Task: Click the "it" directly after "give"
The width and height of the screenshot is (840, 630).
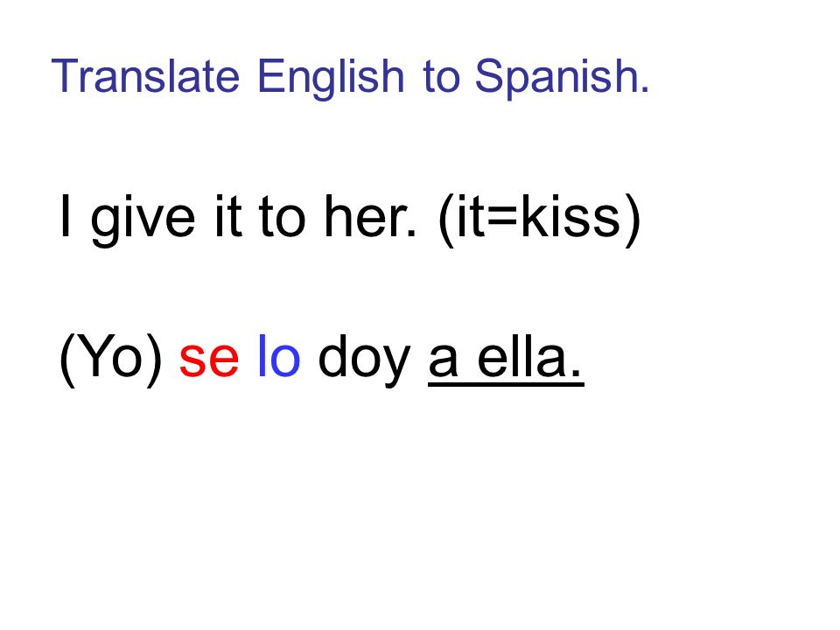Action: pyautogui.click(x=228, y=216)
